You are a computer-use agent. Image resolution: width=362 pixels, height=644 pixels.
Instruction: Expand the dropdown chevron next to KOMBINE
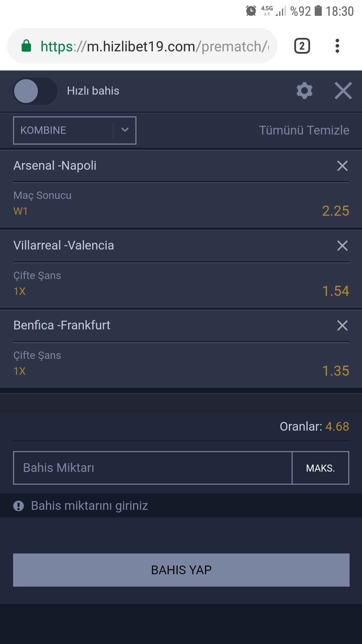point(125,130)
